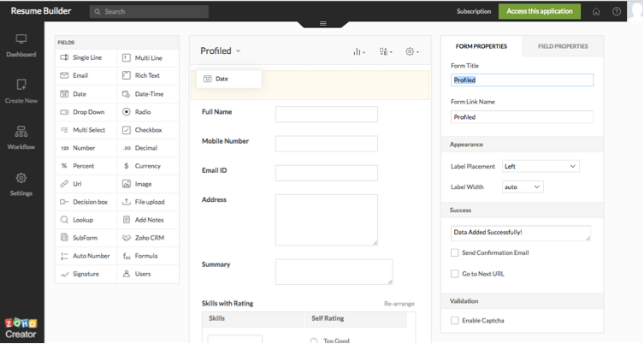644x344 pixels.
Task: Select the Single Line field
Action: coord(86,57)
